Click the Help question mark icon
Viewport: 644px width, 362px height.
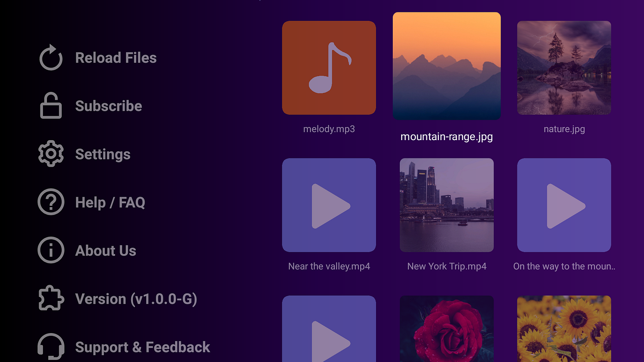(x=51, y=202)
